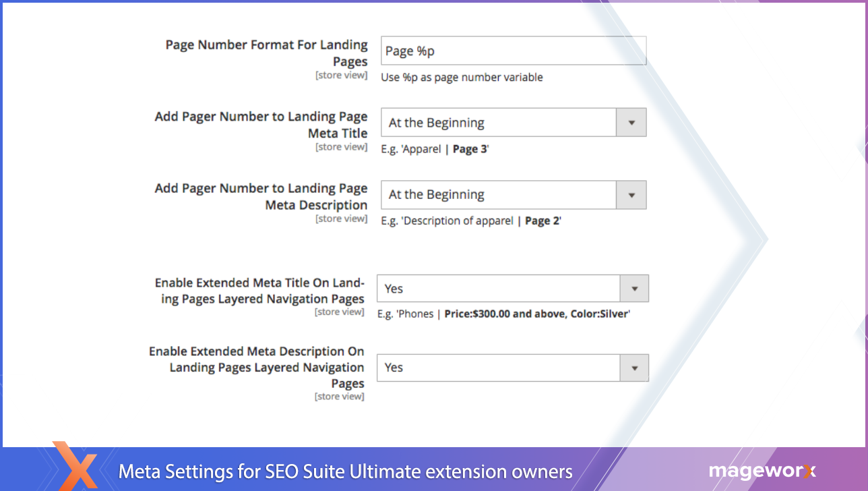Image resolution: width=868 pixels, height=491 pixels.
Task: Click the Extended Meta Description dropdown arrow
Action: (x=633, y=368)
